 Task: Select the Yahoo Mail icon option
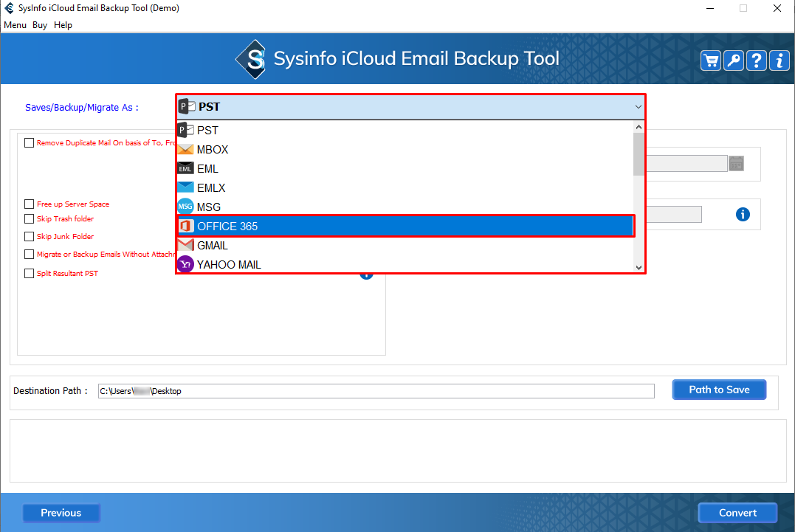(x=185, y=264)
